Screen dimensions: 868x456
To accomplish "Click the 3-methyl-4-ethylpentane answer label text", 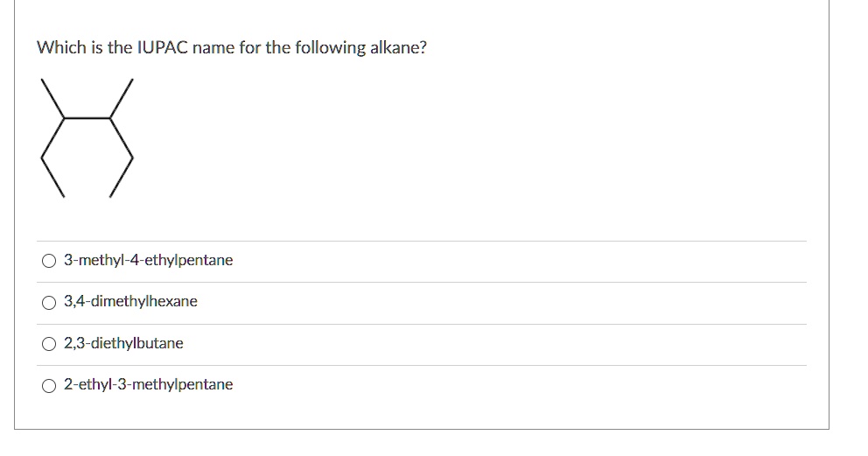I will 148,261.
